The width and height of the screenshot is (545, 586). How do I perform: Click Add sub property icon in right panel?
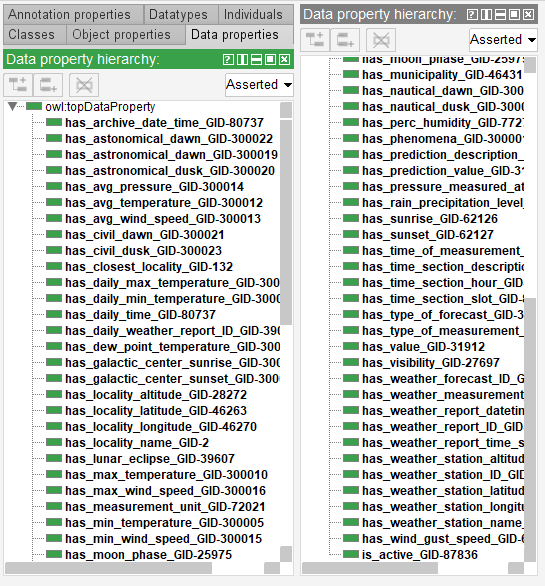[x=315, y=40]
